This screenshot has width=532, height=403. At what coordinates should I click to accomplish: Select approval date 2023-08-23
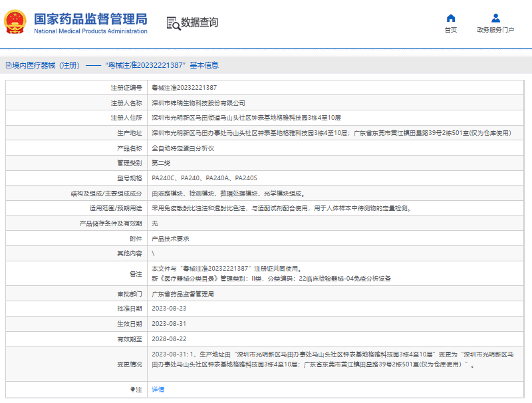tap(169, 309)
